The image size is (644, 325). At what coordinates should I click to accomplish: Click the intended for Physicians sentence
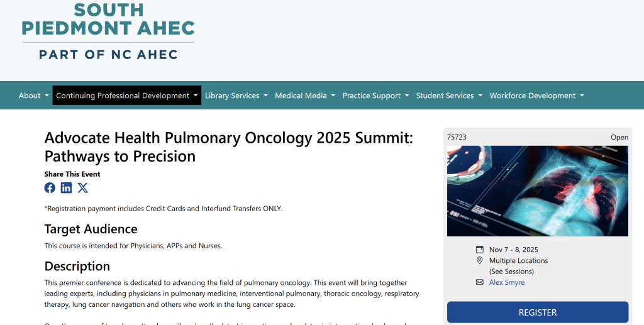pyautogui.click(x=133, y=246)
